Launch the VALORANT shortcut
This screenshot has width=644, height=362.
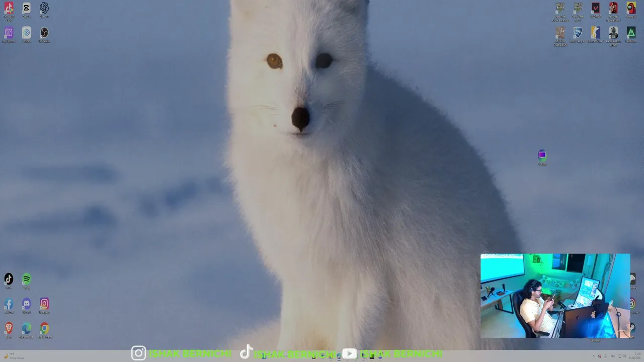point(596,11)
